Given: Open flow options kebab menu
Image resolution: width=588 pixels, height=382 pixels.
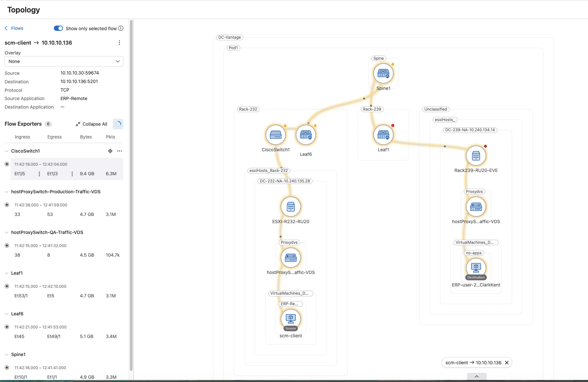Looking at the screenshot, I should tap(119, 43).
